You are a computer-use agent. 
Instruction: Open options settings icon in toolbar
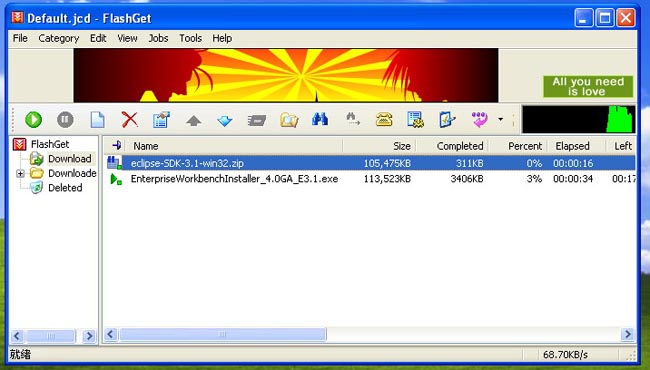(x=415, y=120)
